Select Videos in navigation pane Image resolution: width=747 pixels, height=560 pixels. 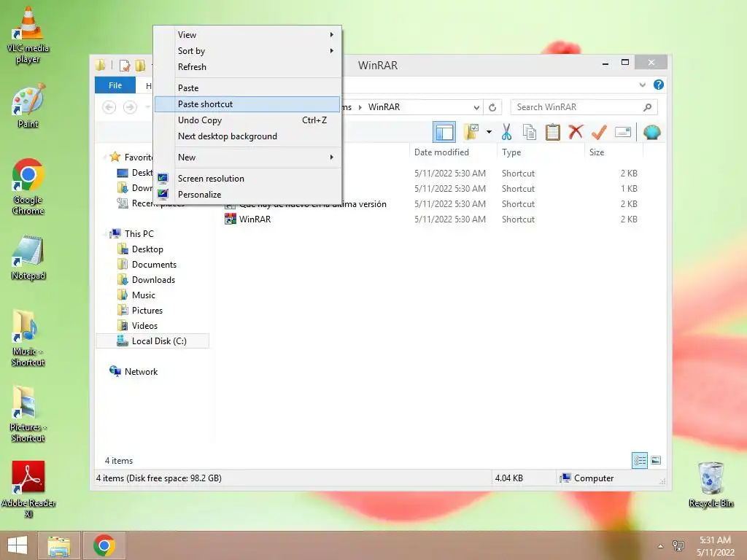click(144, 326)
